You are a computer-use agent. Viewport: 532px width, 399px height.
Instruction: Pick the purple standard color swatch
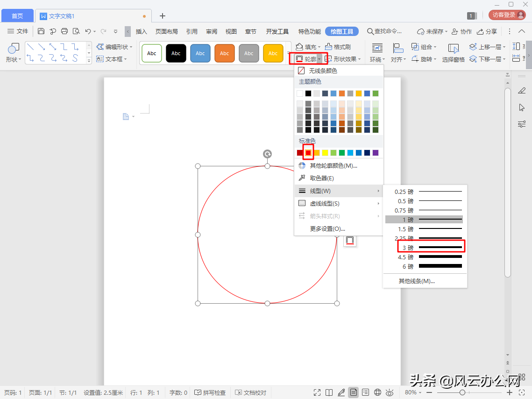click(375, 153)
